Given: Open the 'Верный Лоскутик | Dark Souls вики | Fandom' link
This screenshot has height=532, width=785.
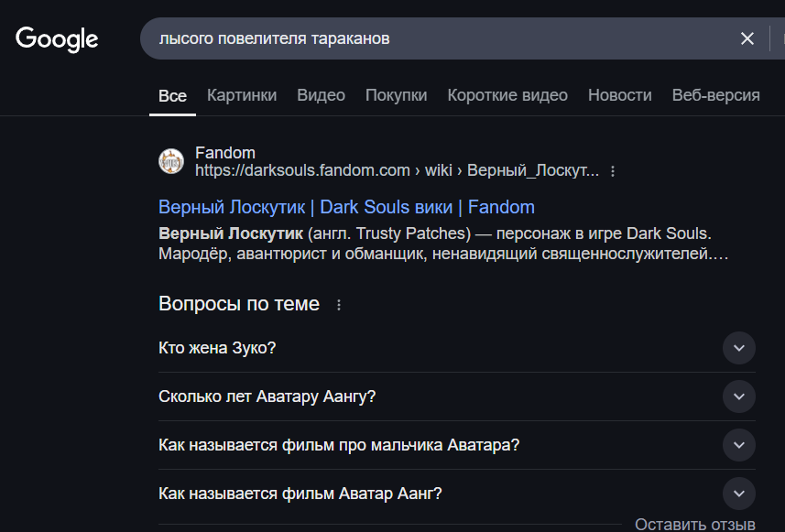Looking at the screenshot, I should [346, 207].
